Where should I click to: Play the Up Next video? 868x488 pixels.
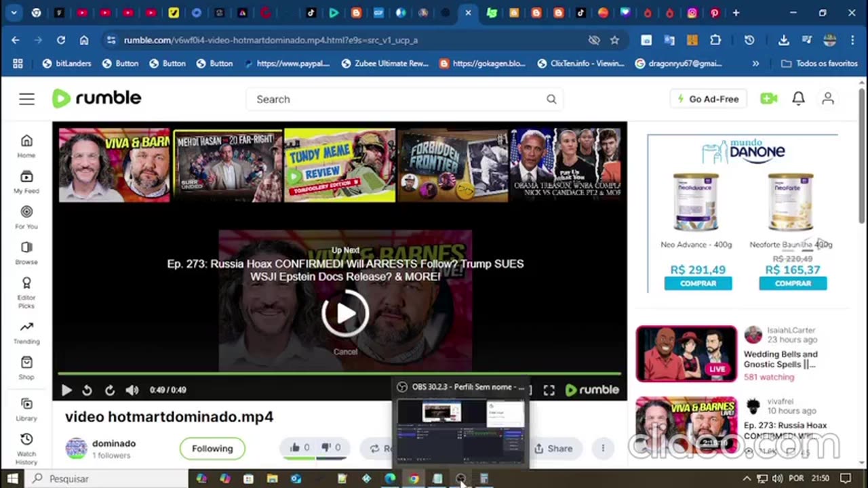point(345,313)
